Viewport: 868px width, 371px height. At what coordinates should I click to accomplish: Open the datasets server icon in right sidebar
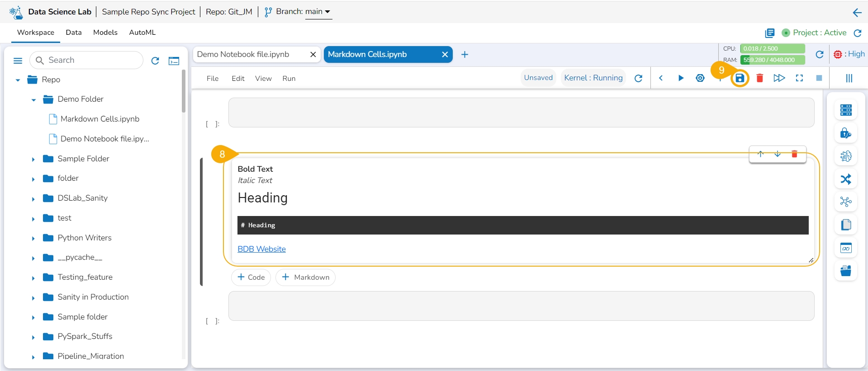846,110
